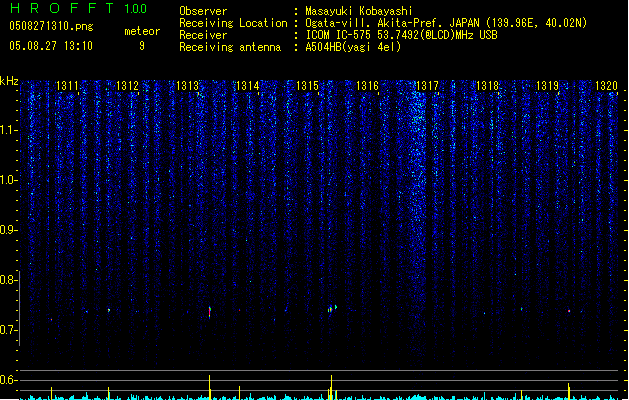629x400 pixels.
Task: Click the 1320 time marker
Action: (607, 86)
